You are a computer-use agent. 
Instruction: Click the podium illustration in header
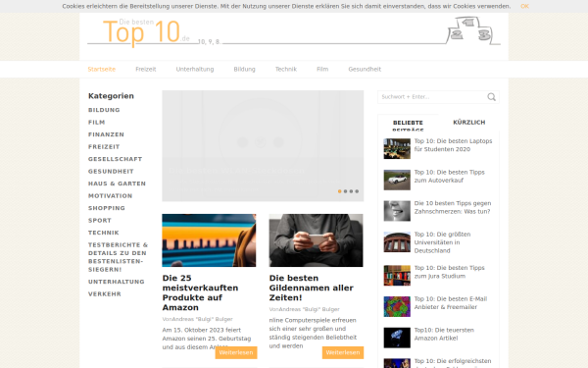(473, 30)
